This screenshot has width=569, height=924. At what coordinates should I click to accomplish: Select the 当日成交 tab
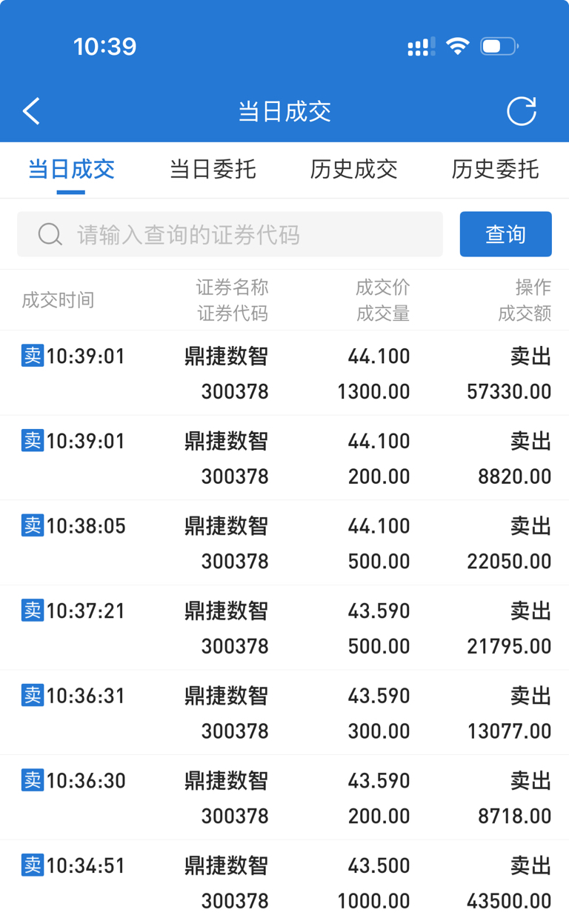click(x=71, y=170)
